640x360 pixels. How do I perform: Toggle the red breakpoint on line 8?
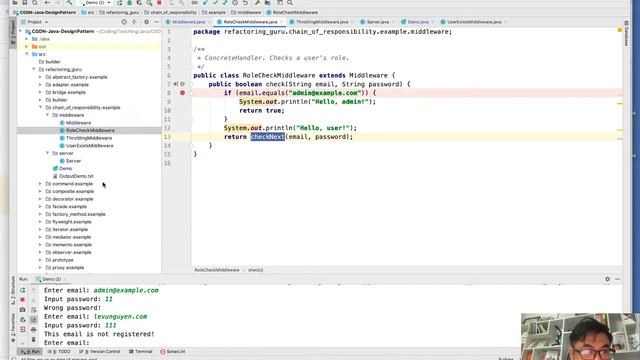point(182,93)
